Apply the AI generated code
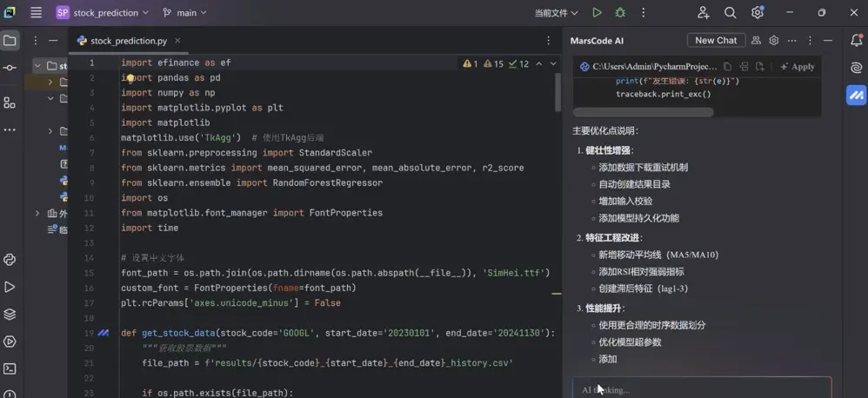The height and width of the screenshot is (398, 868). (x=798, y=67)
